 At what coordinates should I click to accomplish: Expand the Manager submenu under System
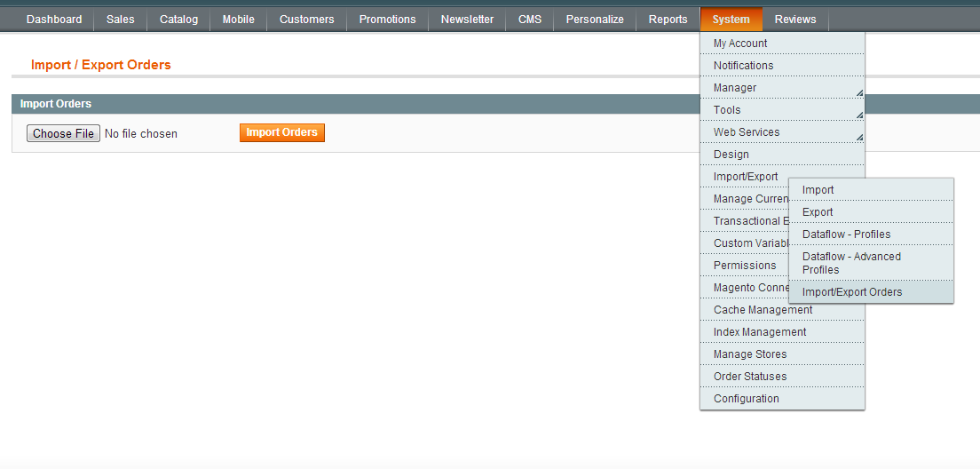tap(735, 88)
